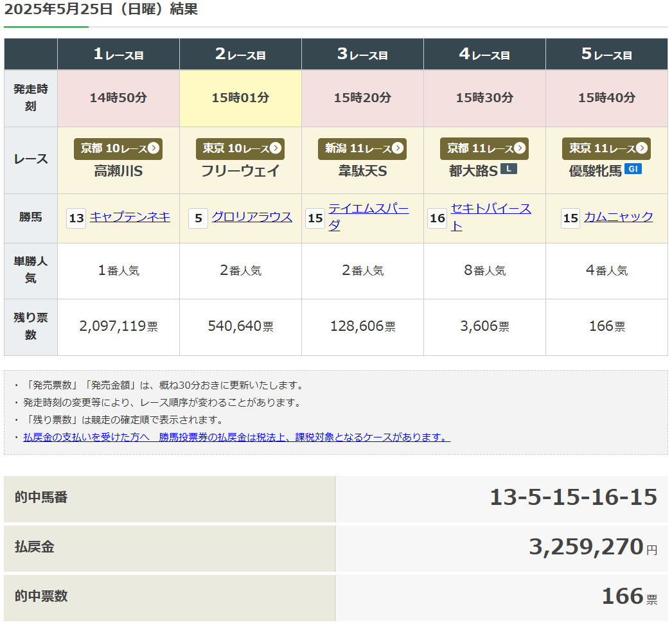672x627 pixels.
Task: Click start time 15時30分
Action: [x=484, y=98]
